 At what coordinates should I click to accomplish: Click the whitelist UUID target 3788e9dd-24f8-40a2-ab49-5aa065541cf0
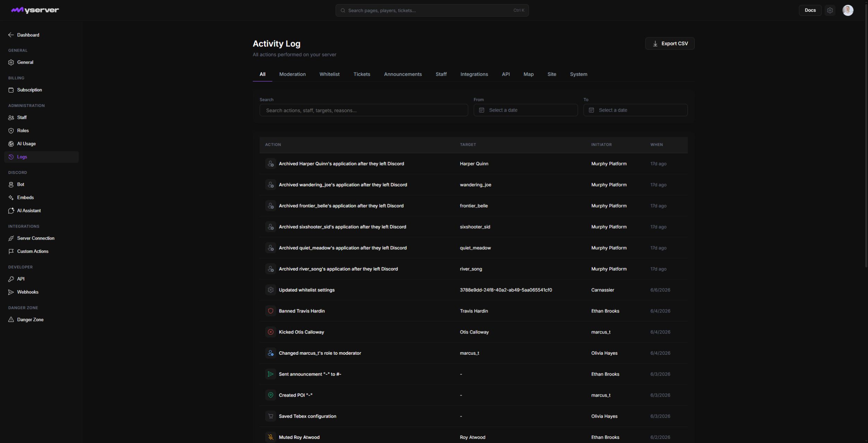(x=506, y=290)
